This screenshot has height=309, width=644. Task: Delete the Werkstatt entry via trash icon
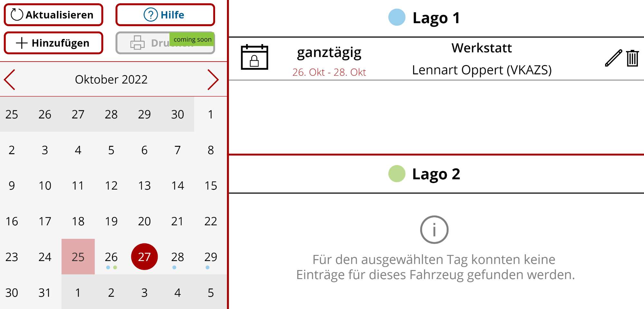point(632,58)
